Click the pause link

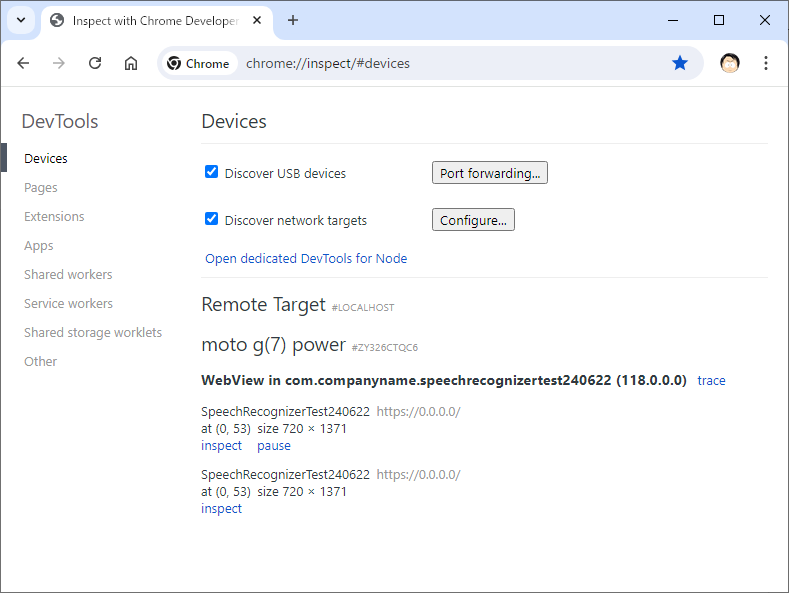coord(274,446)
